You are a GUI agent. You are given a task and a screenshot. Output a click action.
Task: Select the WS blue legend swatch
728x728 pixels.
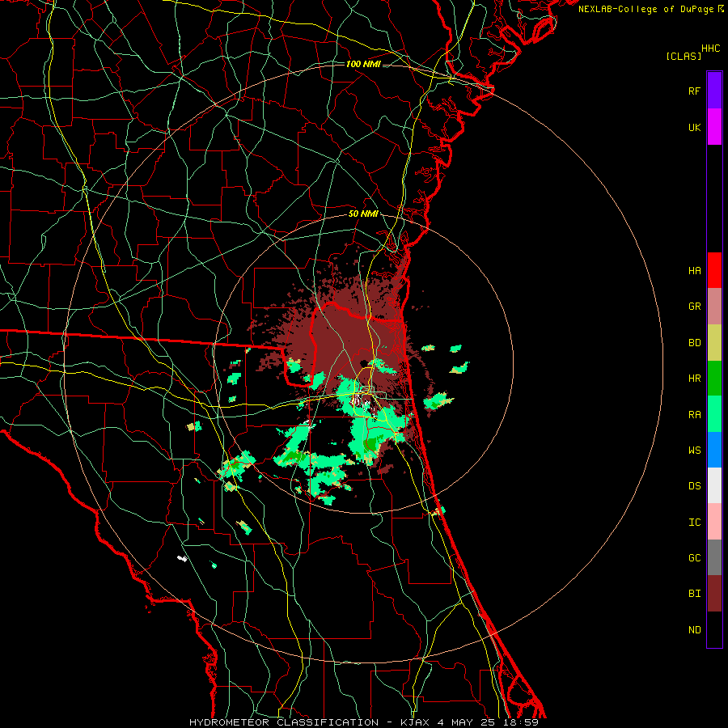click(714, 450)
